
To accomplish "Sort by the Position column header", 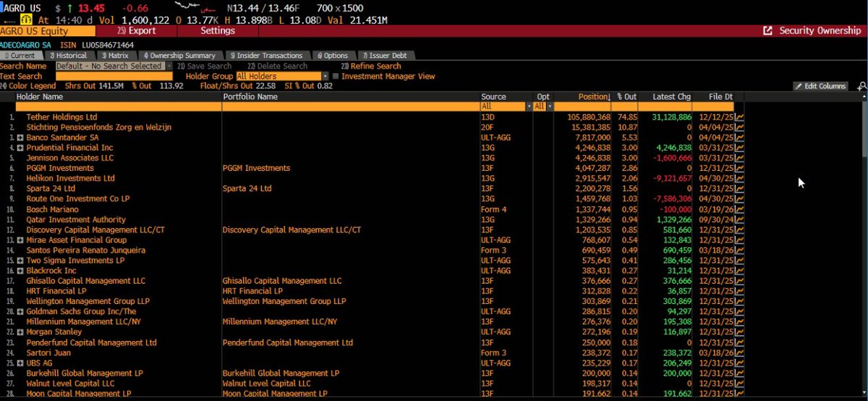I will tap(595, 96).
